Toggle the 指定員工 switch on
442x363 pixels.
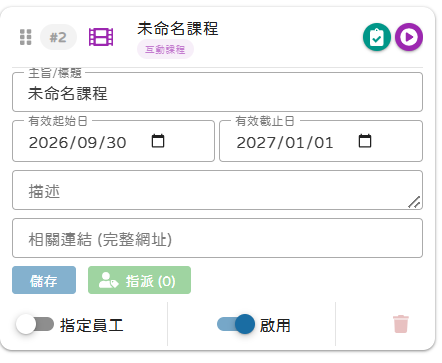click(35, 324)
